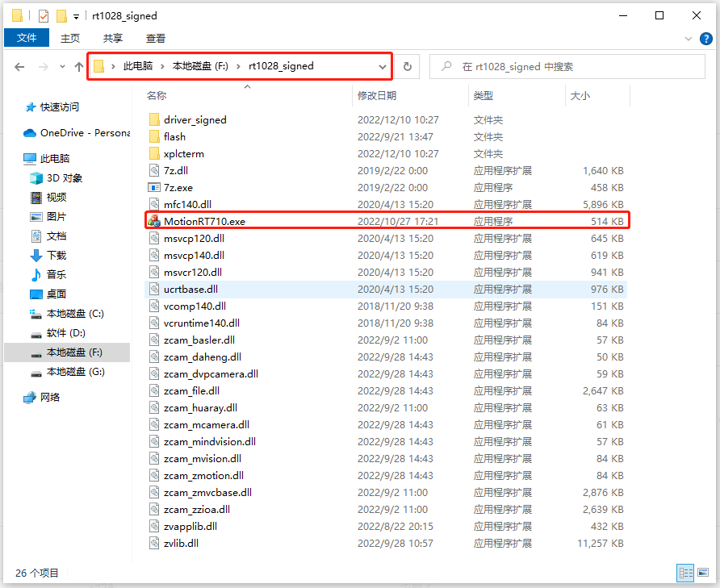Open recent locations dropdown arrow
The width and height of the screenshot is (720, 588).
pyautogui.click(x=62, y=67)
